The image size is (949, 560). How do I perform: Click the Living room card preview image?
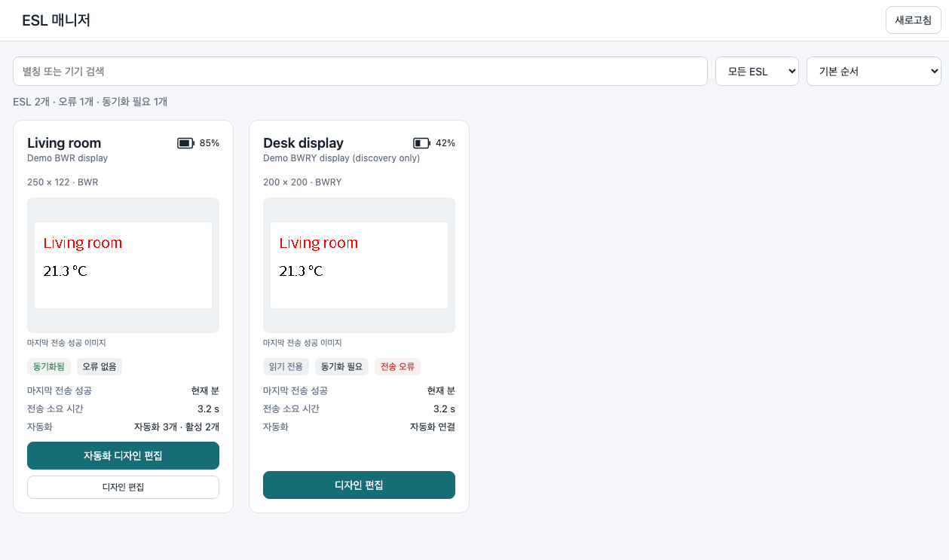click(123, 265)
